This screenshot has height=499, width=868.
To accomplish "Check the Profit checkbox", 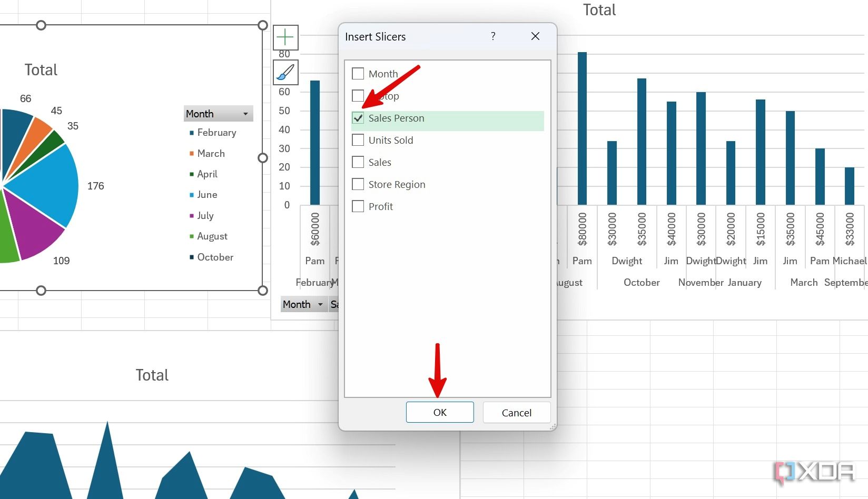I will coord(358,206).
